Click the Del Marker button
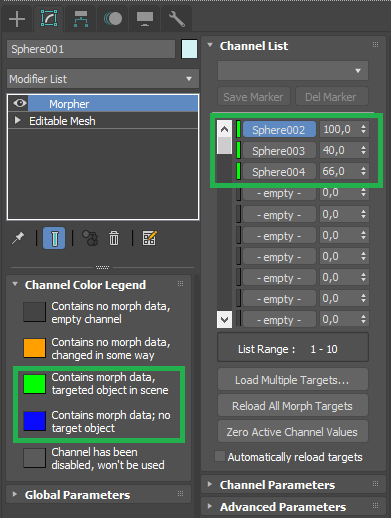This screenshot has width=391, height=518. [x=332, y=97]
